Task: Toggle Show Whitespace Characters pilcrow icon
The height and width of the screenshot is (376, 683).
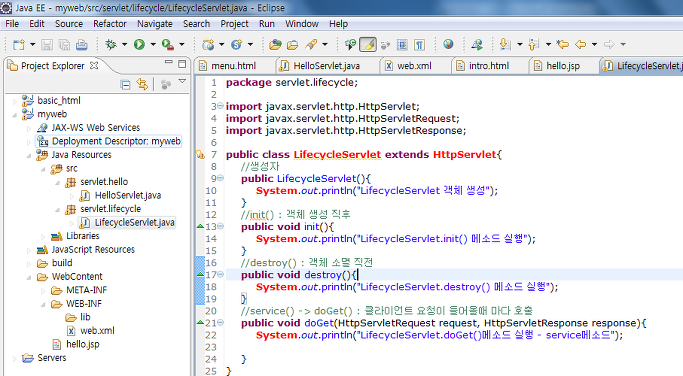Action: [419, 44]
